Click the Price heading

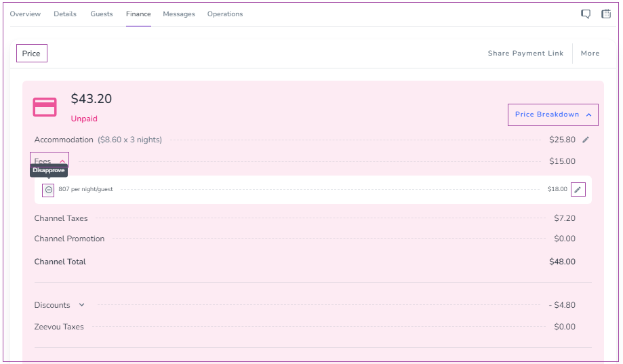coord(31,54)
